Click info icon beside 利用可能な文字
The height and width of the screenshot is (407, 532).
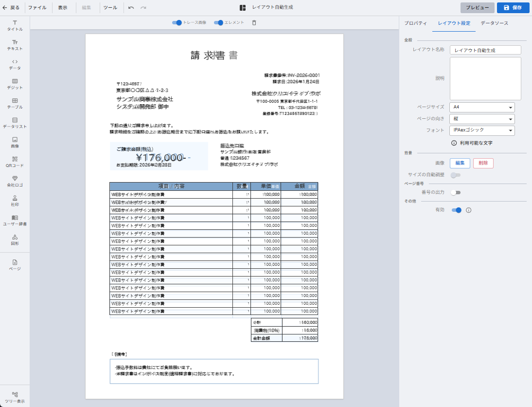click(454, 143)
